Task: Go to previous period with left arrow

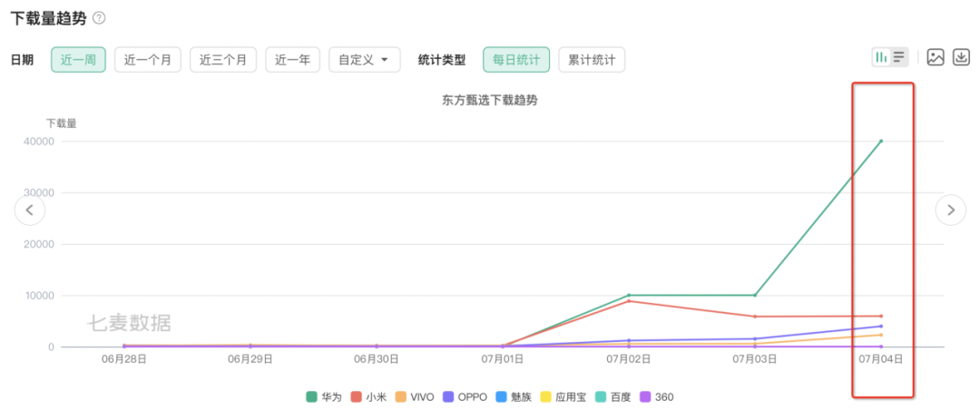Action: (x=29, y=210)
